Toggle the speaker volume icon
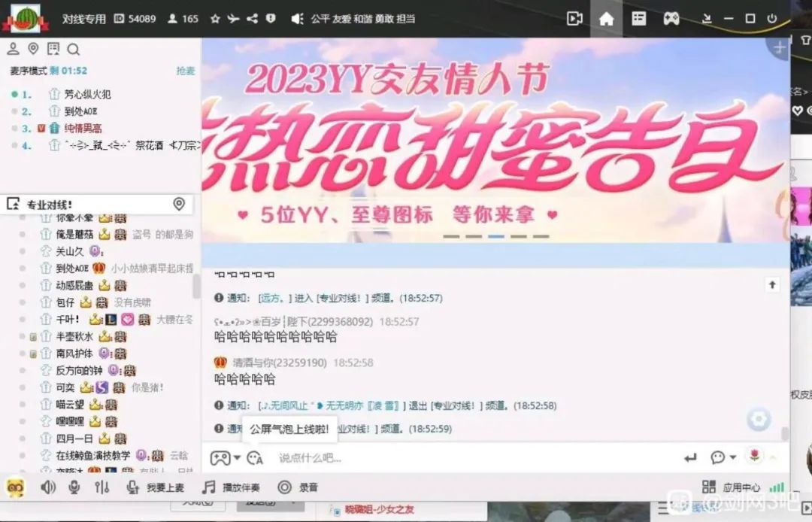812x522 pixels. (47, 487)
